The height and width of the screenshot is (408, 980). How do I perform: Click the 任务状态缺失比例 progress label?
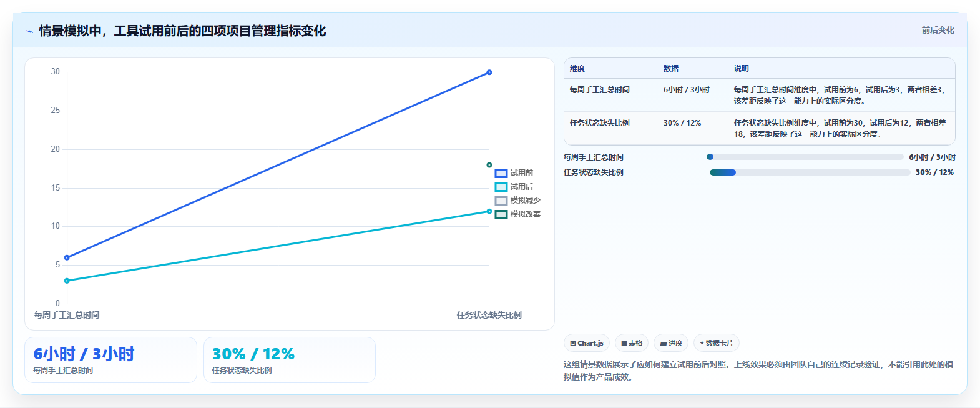594,172
